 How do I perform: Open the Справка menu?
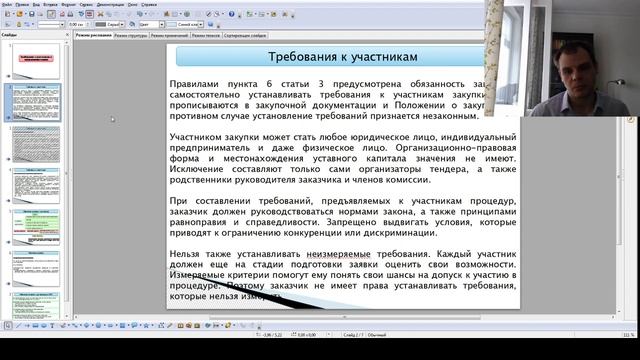pyautogui.click(x=149, y=4)
